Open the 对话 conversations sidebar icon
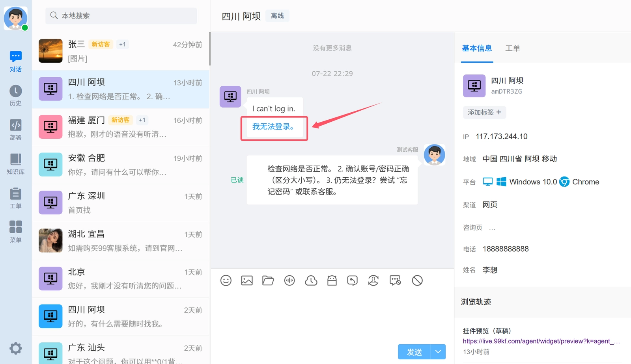Screen dimensions: 631x364 pyautogui.click(x=16, y=61)
